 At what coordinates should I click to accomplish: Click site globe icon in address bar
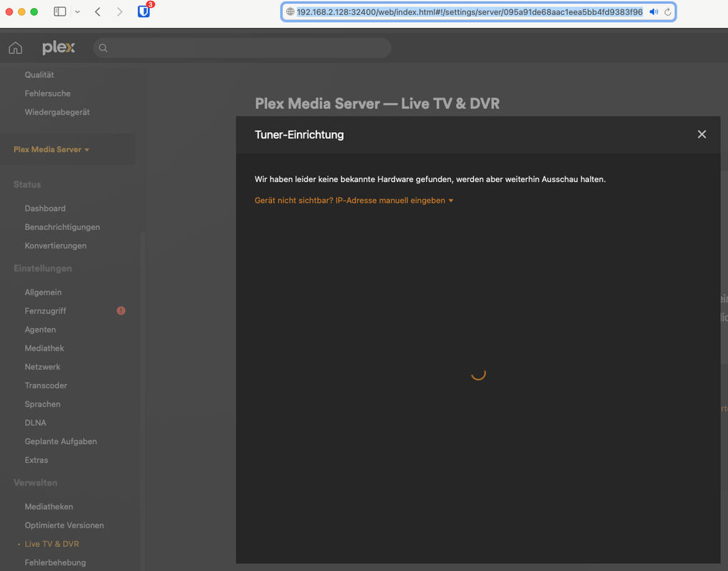point(290,11)
